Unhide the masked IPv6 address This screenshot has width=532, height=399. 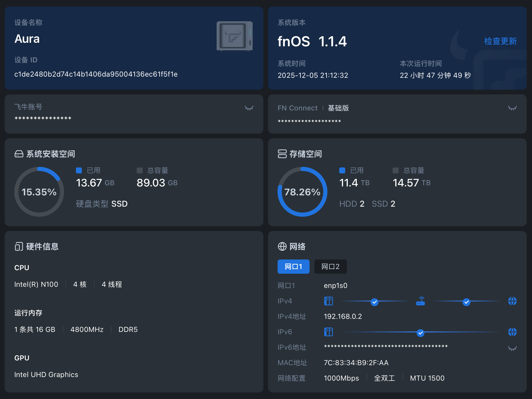click(512, 348)
